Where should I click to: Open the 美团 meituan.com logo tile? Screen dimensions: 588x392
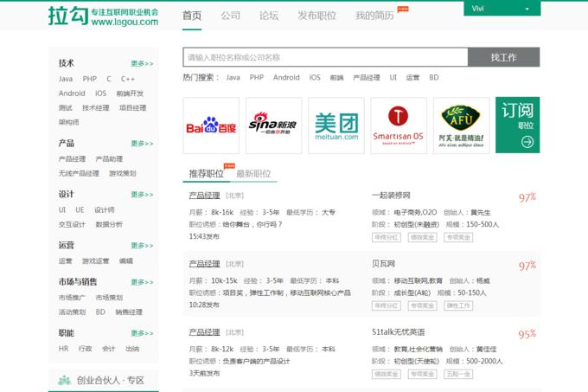pos(336,125)
